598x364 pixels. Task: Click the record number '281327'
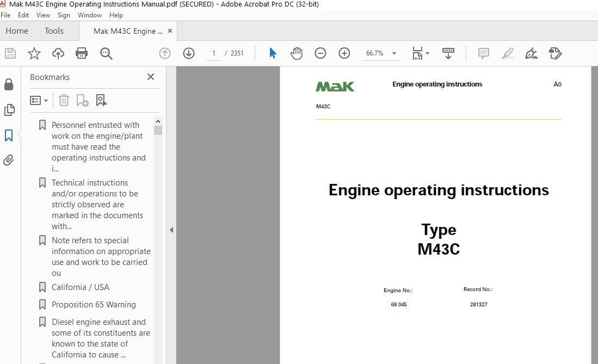(479, 305)
